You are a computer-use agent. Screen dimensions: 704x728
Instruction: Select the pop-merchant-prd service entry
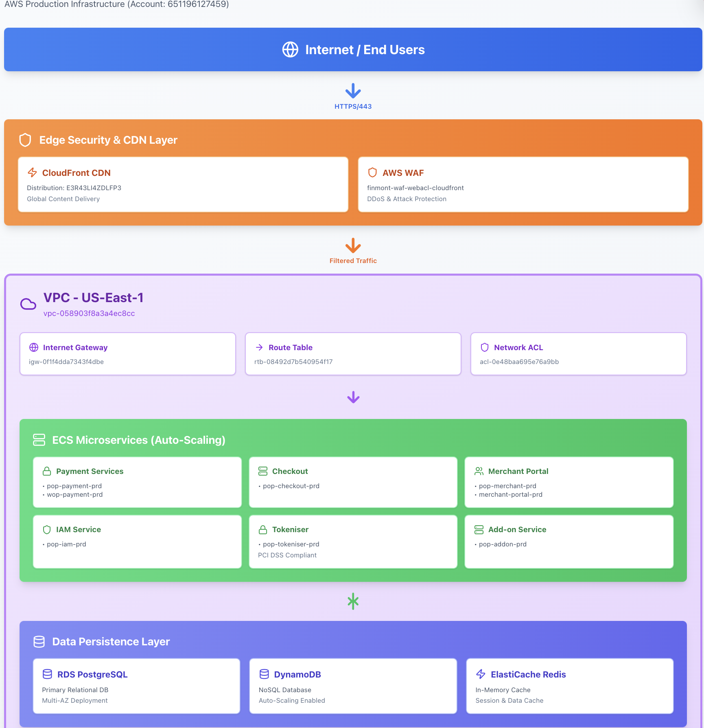pyautogui.click(x=507, y=486)
